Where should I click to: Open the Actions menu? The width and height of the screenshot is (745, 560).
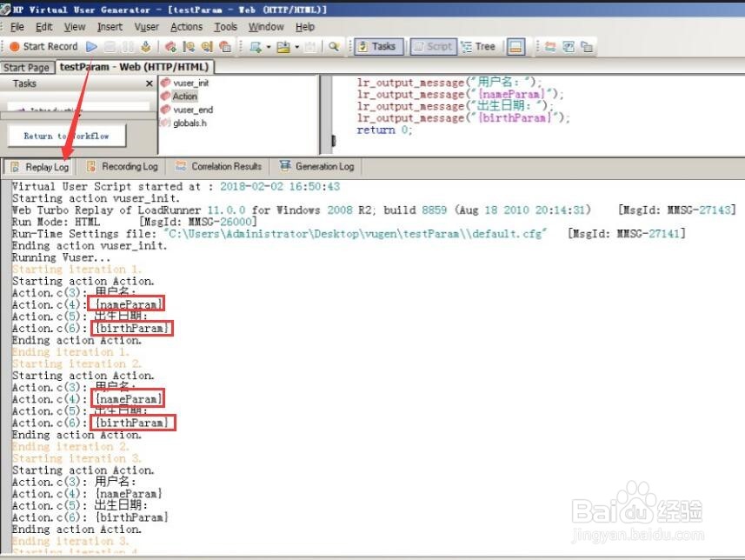(186, 27)
